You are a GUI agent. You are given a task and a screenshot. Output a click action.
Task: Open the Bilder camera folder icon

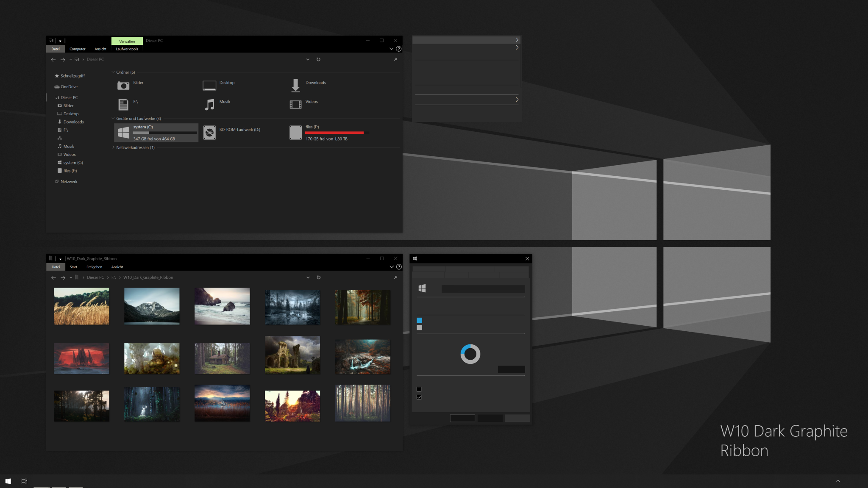click(123, 86)
